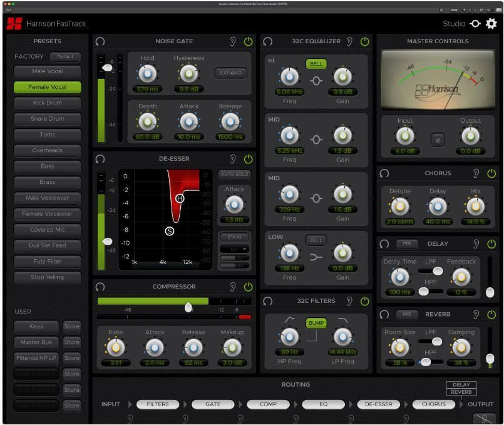
Task: Reset the Noise Gate module
Action: (100, 41)
